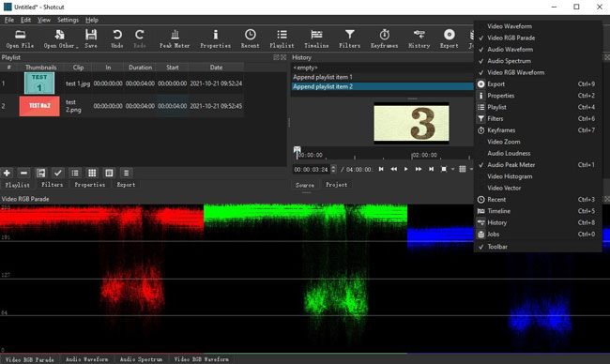Play the video in the player
Image resolution: width=610 pixels, height=364 pixels.
(x=405, y=169)
